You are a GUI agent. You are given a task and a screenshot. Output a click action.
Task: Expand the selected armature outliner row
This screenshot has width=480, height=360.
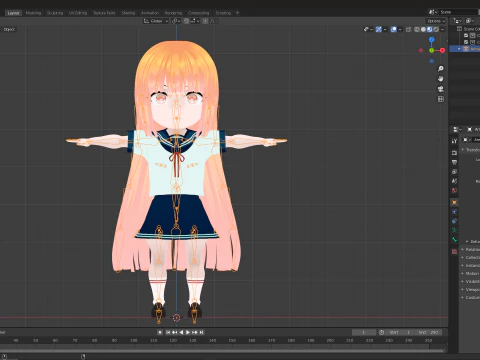[459, 49]
